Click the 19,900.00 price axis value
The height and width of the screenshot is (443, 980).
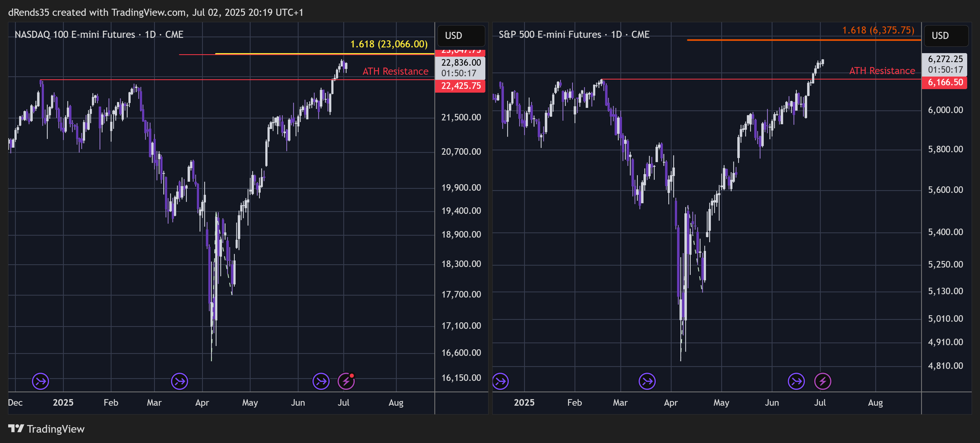tap(461, 188)
